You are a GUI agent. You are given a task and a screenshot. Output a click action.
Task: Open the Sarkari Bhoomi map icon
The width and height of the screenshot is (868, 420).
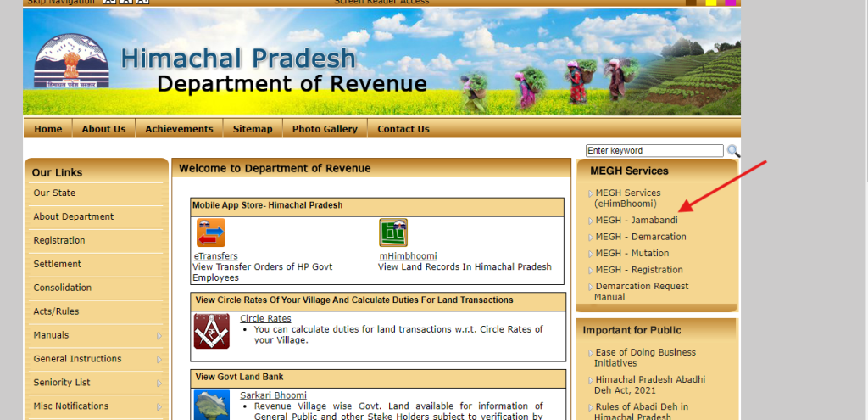point(211,405)
